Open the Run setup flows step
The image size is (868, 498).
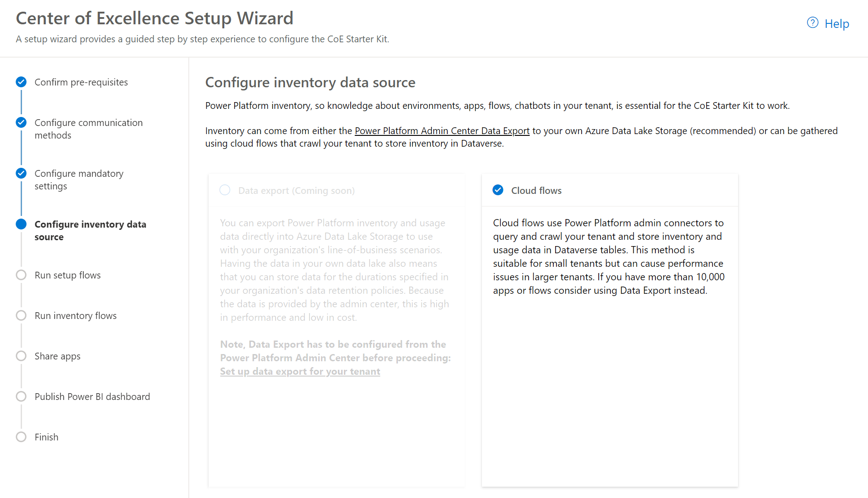(x=67, y=275)
